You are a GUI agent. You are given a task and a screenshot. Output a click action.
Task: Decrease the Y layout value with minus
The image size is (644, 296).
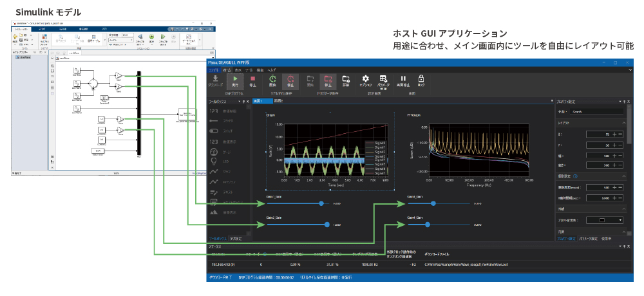click(620, 145)
